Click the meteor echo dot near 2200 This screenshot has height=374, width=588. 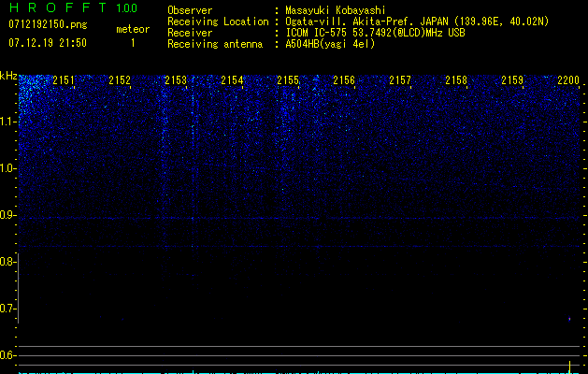569,319
